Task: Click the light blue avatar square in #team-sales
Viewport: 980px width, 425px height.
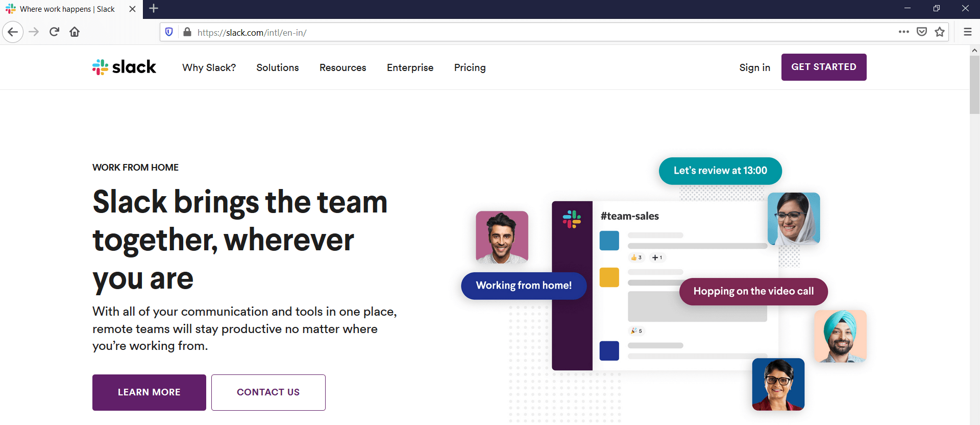Action: (609, 241)
